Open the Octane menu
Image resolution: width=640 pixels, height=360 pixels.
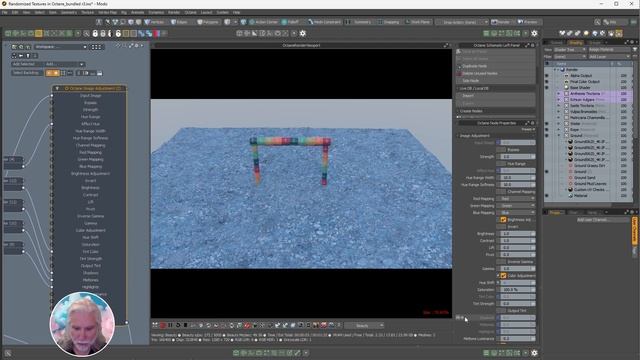point(190,13)
